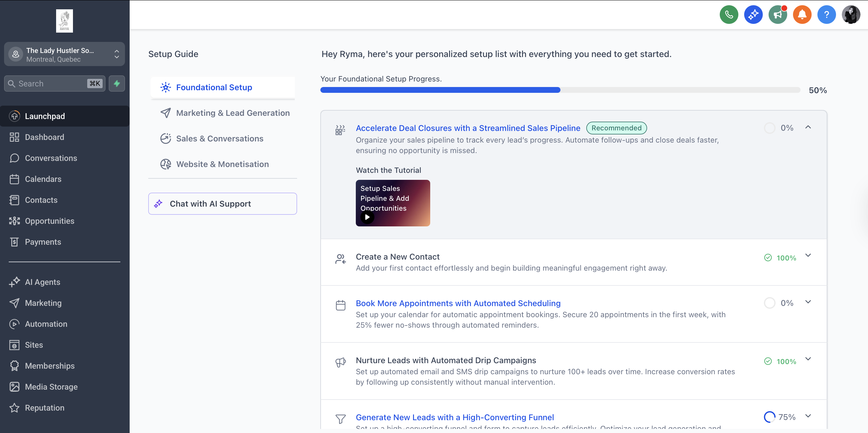Open The Lady Hustler account switcher dropdown
868x433 pixels.
tap(64, 54)
